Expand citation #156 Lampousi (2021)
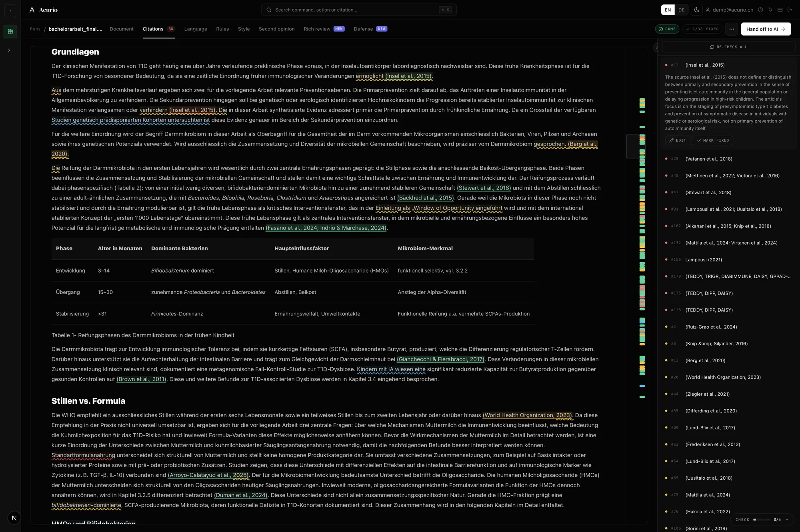 pos(727,260)
